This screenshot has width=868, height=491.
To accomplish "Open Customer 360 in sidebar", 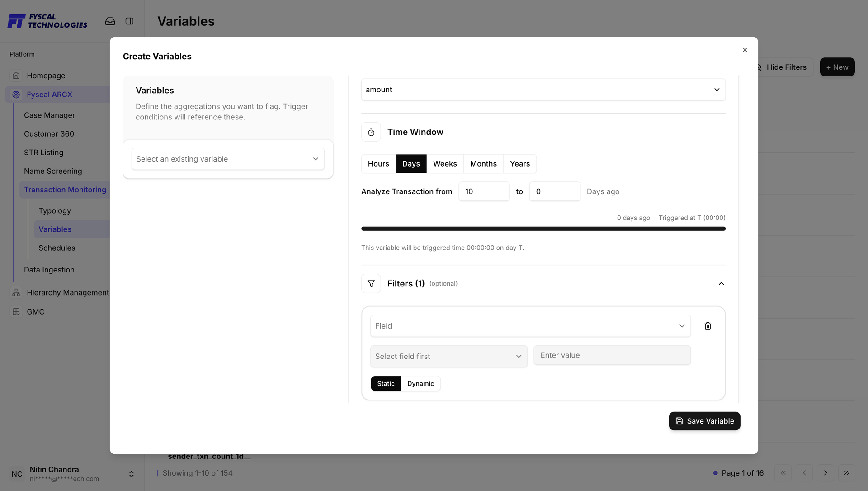I will coord(49,134).
